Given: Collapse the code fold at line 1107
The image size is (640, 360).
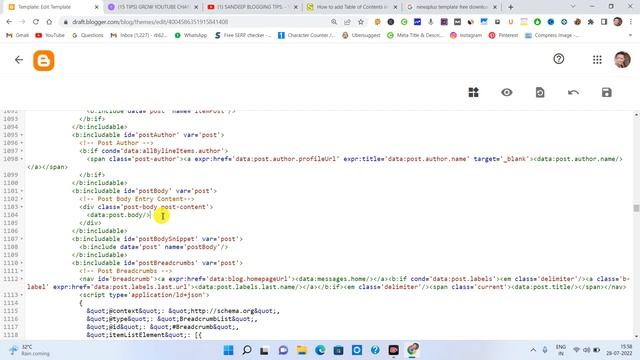Looking at the screenshot, I should pyautogui.click(x=22, y=239).
